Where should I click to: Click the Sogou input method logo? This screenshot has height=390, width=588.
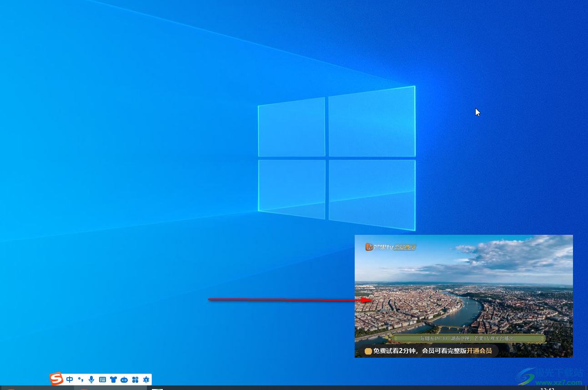point(56,379)
